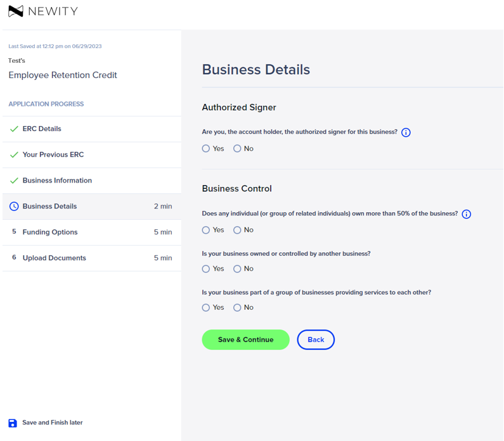Go to the Upload Documents step
The width and height of the screenshot is (504, 441).
pyautogui.click(x=92, y=259)
